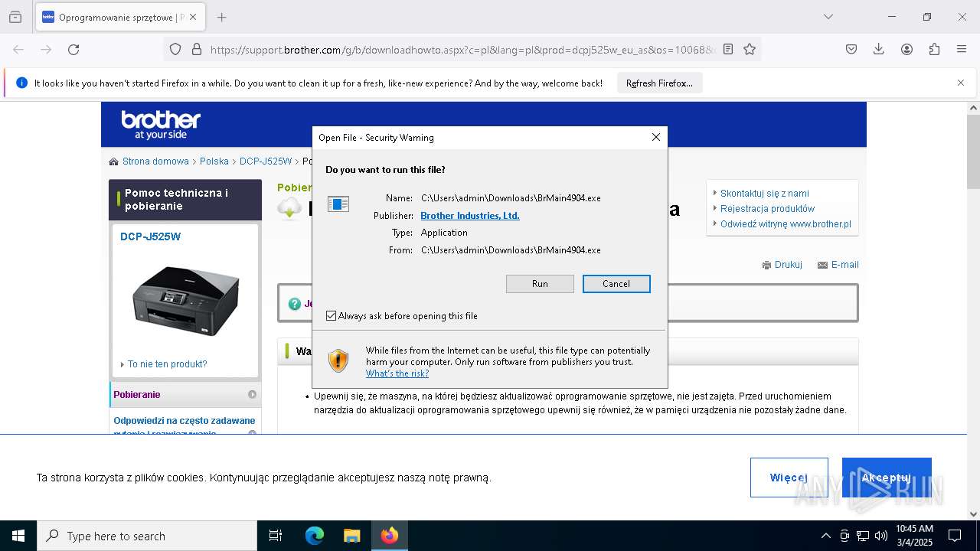The height and width of the screenshot is (551, 980).
Task: Click the DCP-J525W printer image
Action: [185, 301]
